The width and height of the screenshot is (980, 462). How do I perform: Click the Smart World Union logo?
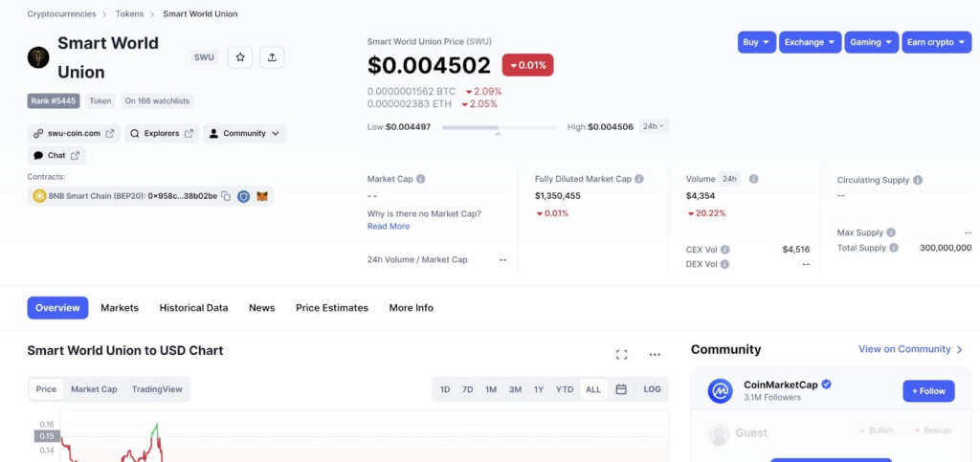[x=38, y=57]
